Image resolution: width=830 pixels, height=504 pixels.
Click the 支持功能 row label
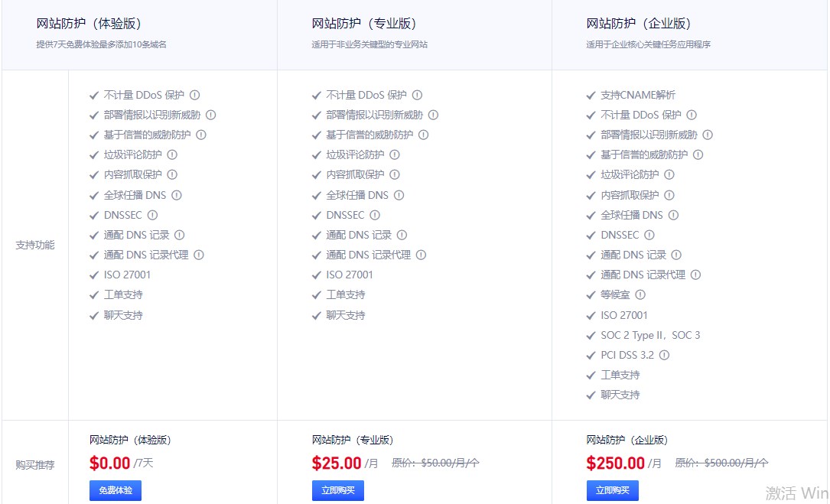(35, 245)
